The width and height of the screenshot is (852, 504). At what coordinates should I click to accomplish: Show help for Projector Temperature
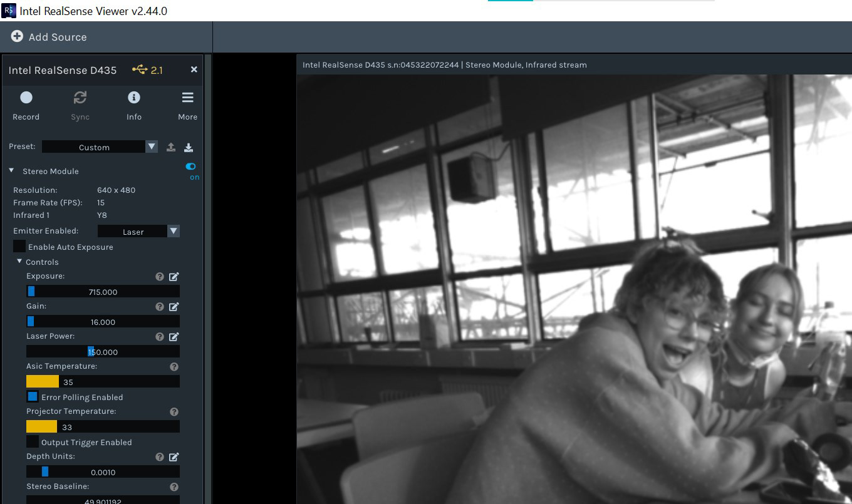174,411
